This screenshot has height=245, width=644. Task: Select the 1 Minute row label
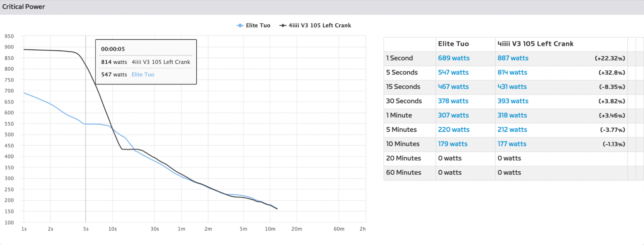coord(399,115)
